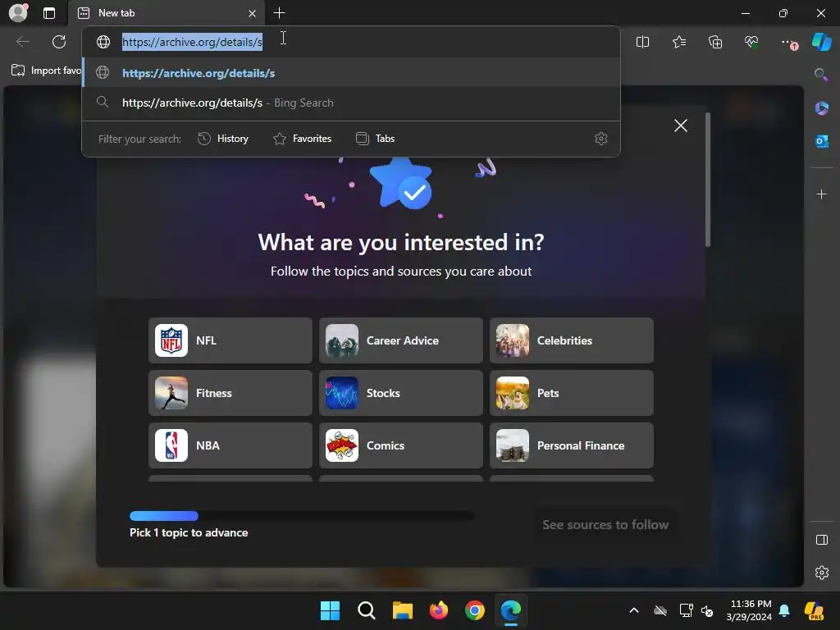Viewport: 840px width, 630px height.
Task: Open sidebar Search icon
Action: (x=821, y=75)
